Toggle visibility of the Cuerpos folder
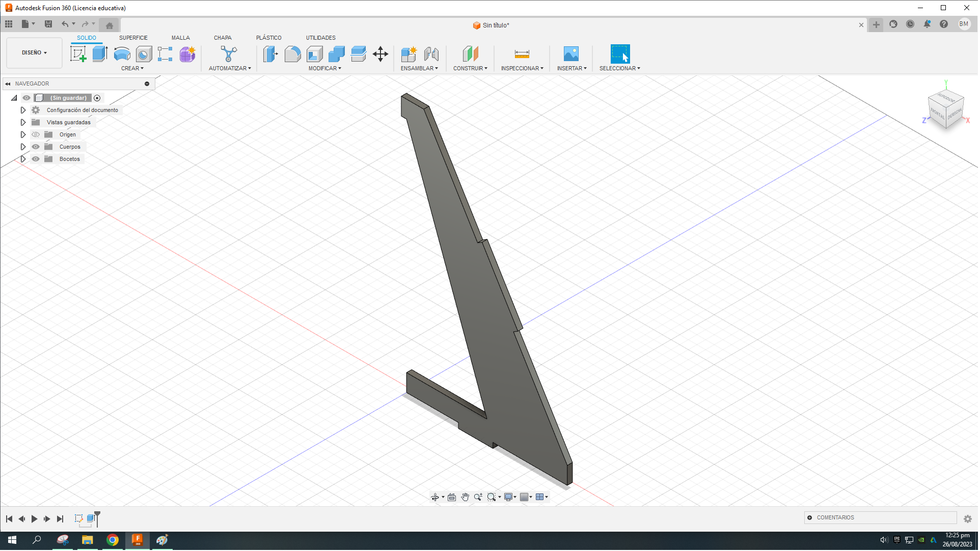The height and width of the screenshot is (551, 980). tap(36, 147)
